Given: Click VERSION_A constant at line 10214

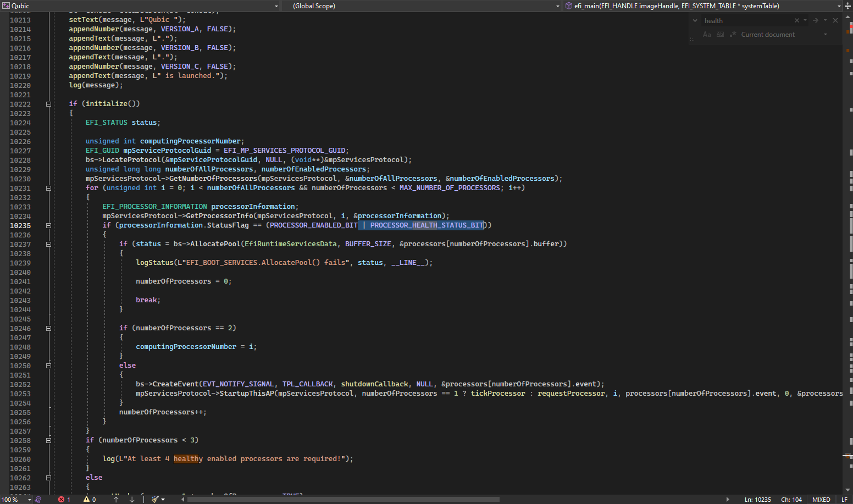Looking at the screenshot, I should (x=180, y=29).
